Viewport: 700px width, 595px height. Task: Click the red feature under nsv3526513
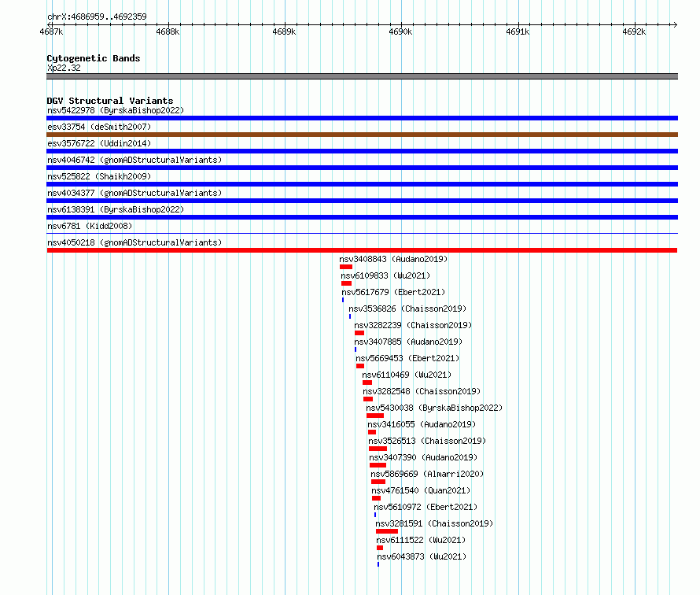[x=378, y=449]
